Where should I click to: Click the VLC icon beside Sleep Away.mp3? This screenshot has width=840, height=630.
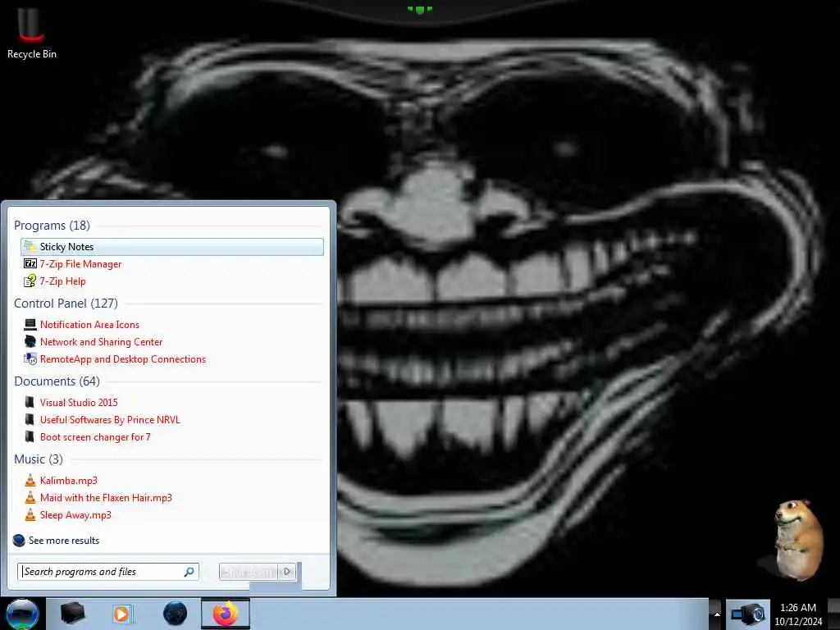30,515
